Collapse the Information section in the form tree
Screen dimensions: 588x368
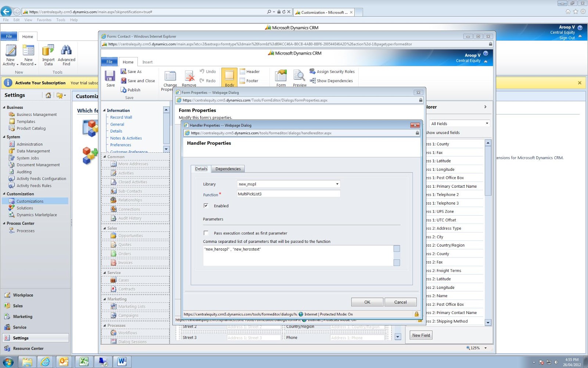click(105, 110)
